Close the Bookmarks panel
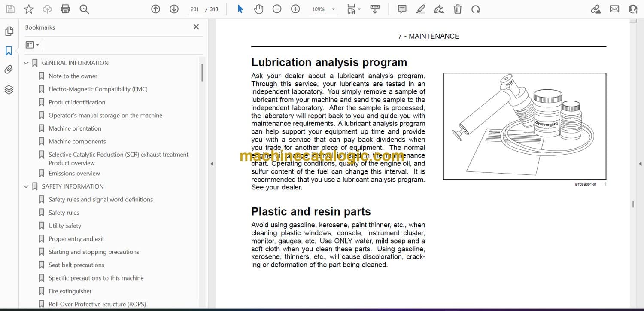Image resolution: width=644 pixels, height=311 pixels. tap(196, 27)
